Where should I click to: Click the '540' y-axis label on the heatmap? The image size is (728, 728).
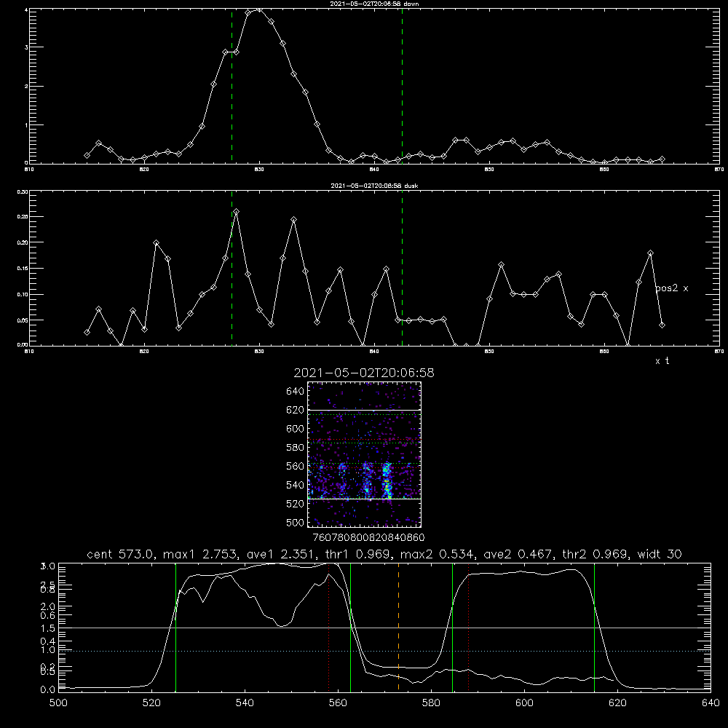296,485
